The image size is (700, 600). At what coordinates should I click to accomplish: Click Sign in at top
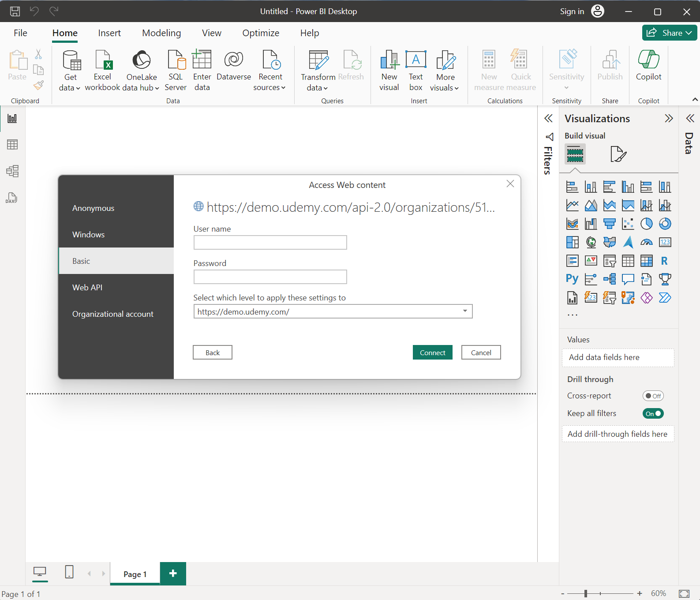[x=572, y=11]
